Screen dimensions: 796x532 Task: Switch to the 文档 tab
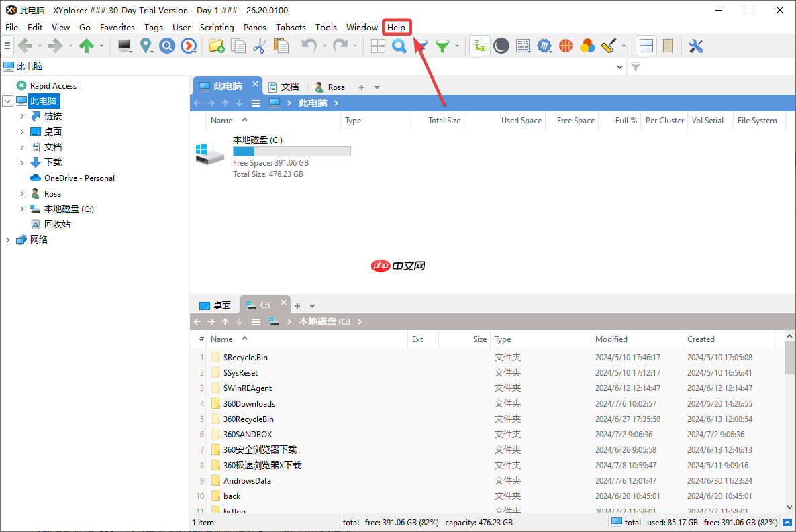click(284, 87)
